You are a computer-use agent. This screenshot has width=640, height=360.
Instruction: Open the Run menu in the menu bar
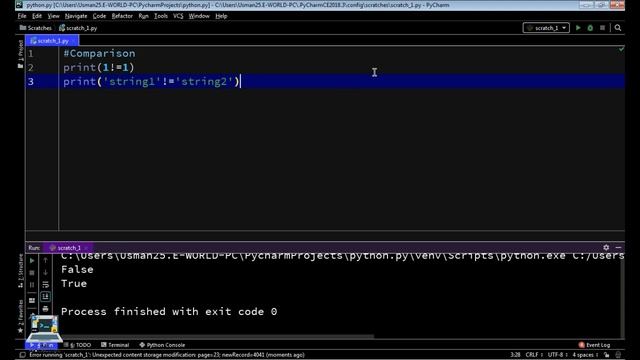[x=143, y=16]
